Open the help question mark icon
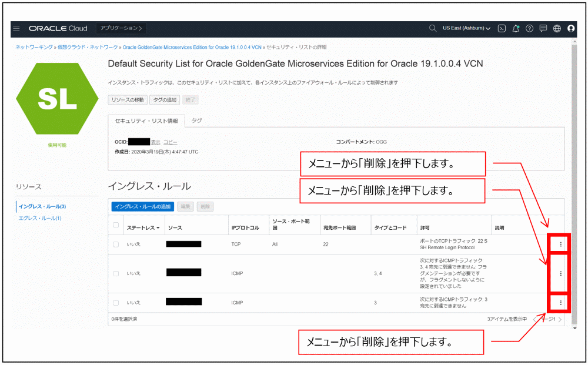 [530, 28]
